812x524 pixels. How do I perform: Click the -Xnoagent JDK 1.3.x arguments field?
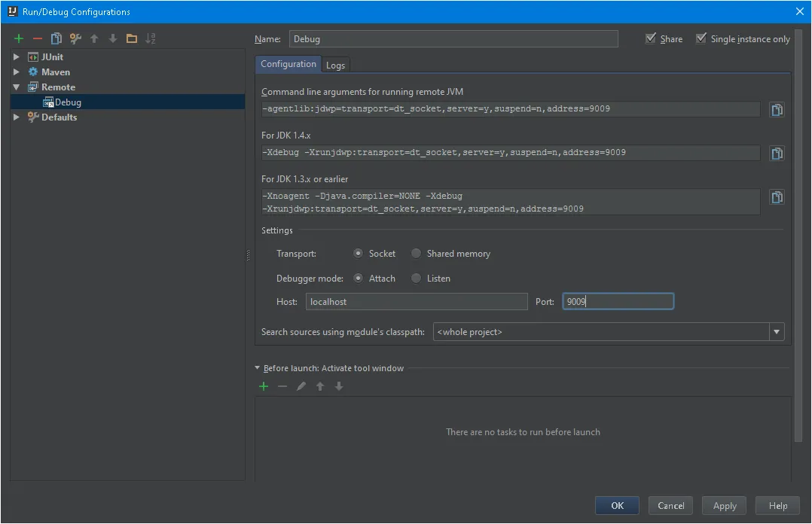pos(510,202)
